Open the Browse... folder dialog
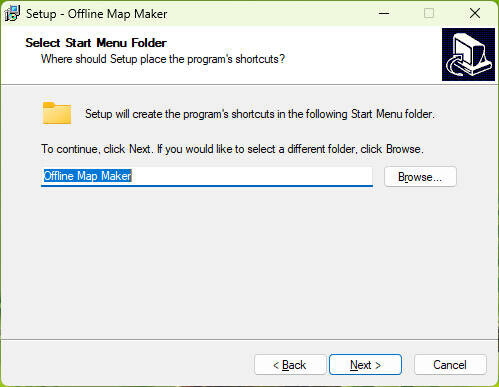 pyautogui.click(x=420, y=177)
